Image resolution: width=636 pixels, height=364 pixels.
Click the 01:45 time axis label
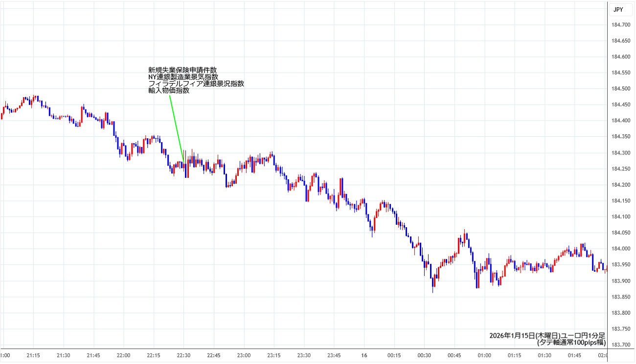(574, 355)
